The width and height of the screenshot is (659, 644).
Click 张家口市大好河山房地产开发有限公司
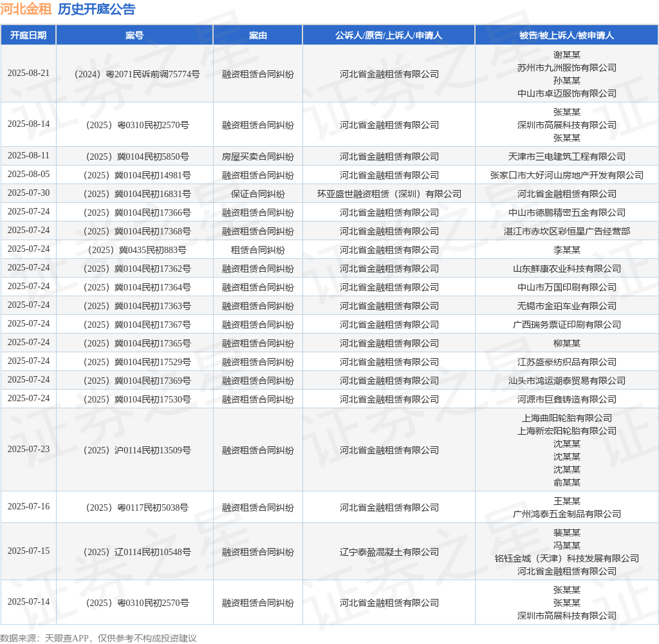[567, 175]
